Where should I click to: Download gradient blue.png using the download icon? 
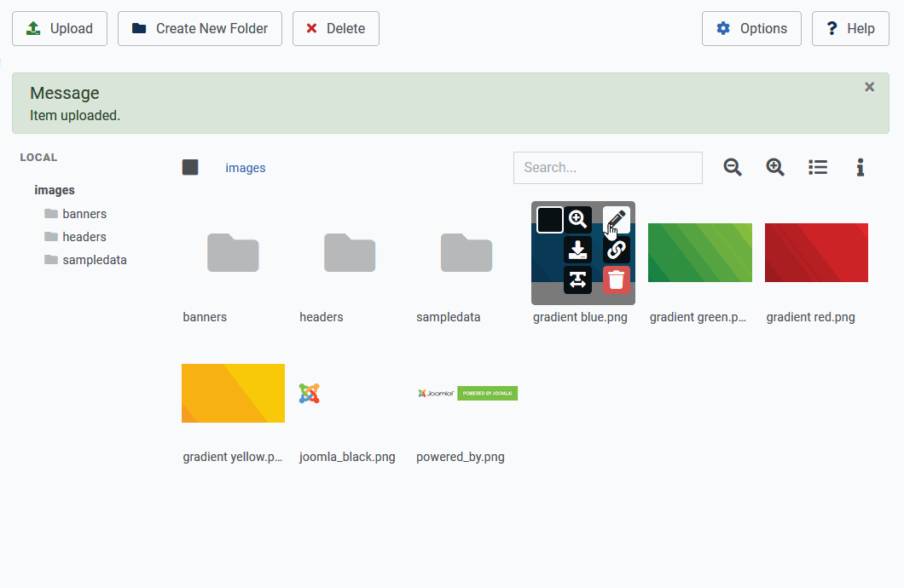coord(577,250)
